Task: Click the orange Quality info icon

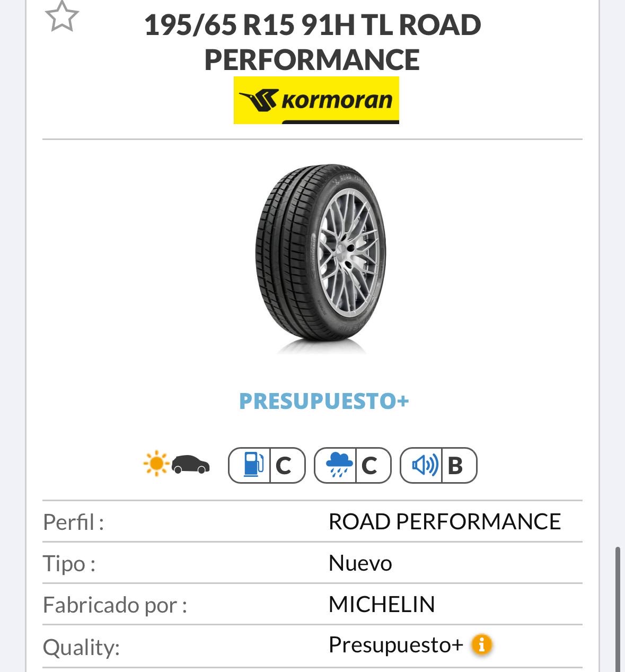Action: [x=481, y=645]
